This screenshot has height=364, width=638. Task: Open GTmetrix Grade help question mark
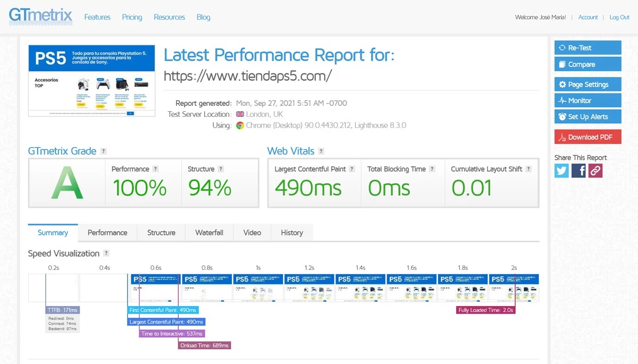[103, 151]
